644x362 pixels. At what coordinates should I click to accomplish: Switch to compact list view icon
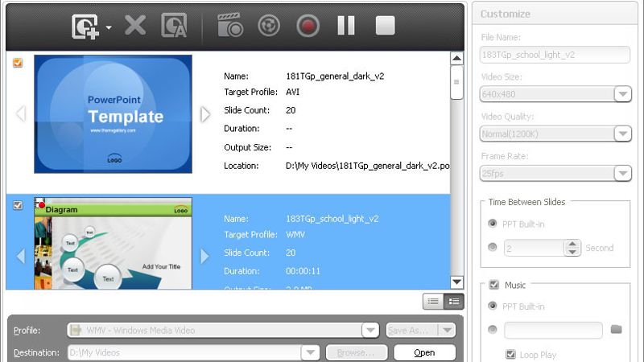pos(433,302)
